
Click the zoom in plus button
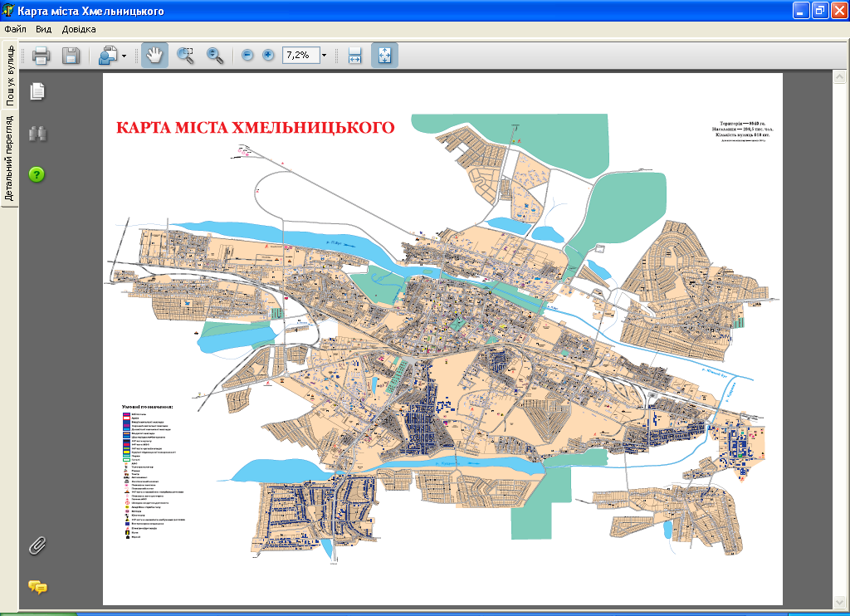[x=268, y=56]
